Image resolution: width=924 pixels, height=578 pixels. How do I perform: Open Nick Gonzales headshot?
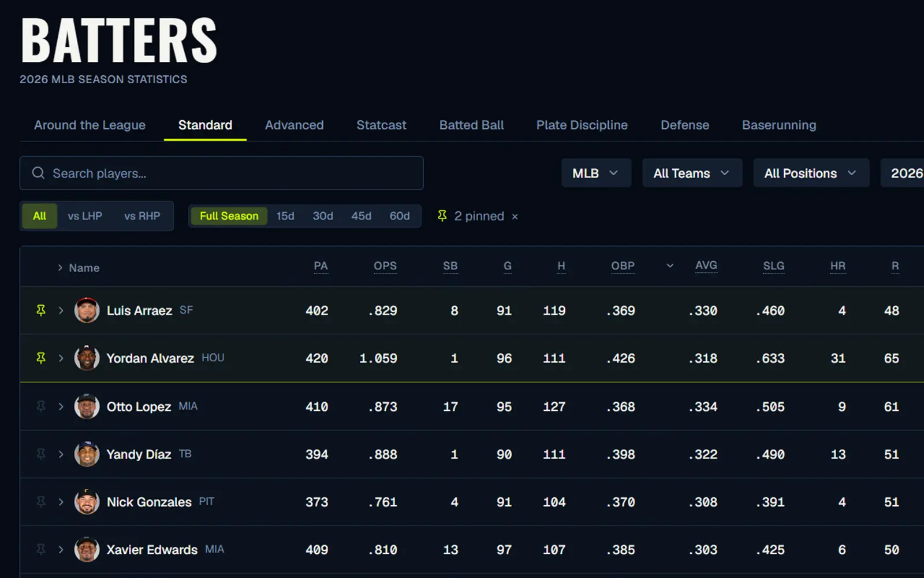(x=87, y=502)
